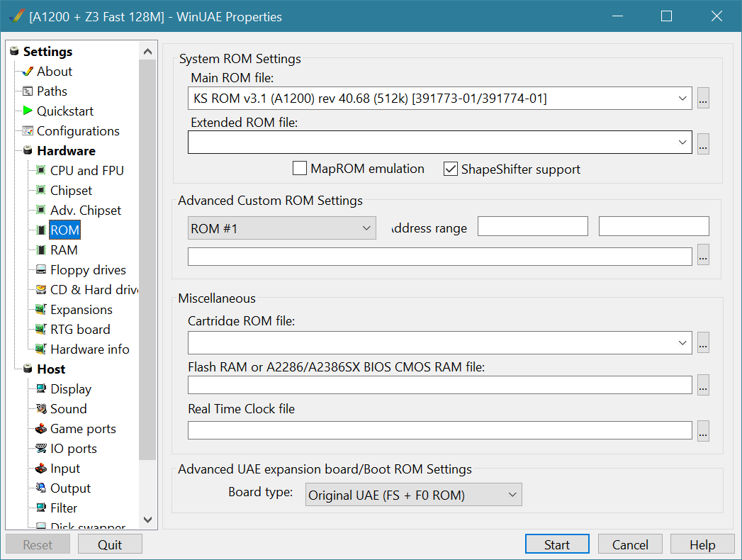Viewport: 742px width, 560px height.
Task: Browse for Real Time Clock file
Action: click(703, 430)
